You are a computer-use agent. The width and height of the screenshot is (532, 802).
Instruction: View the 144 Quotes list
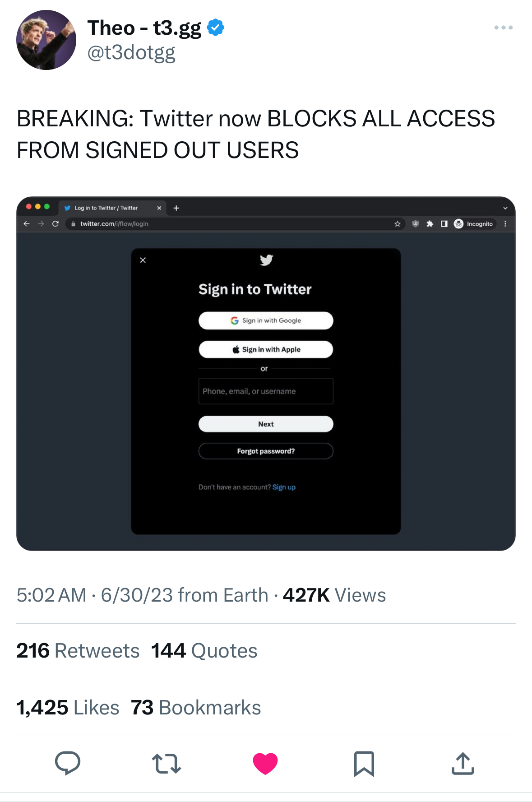[x=204, y=651]
